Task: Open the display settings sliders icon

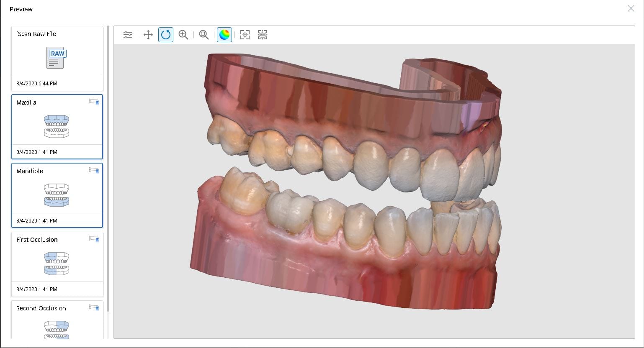Action: [x=127, y=35]
